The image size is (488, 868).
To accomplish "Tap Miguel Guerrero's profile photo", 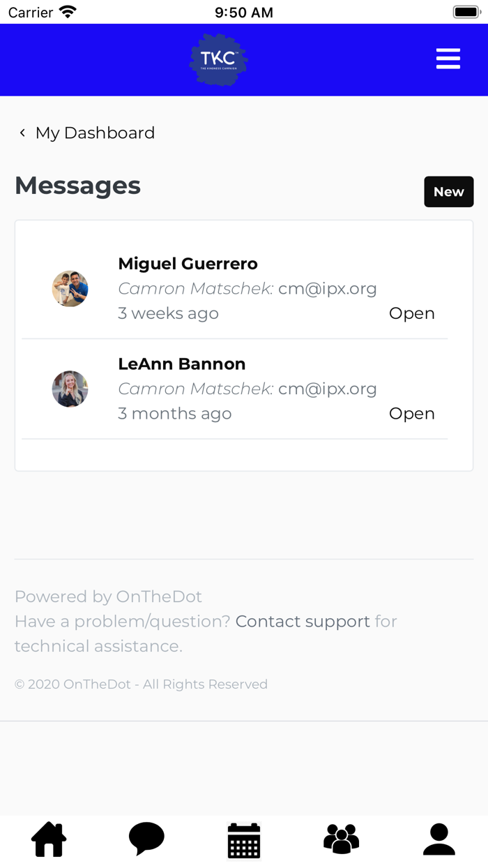I will (70, 289).
